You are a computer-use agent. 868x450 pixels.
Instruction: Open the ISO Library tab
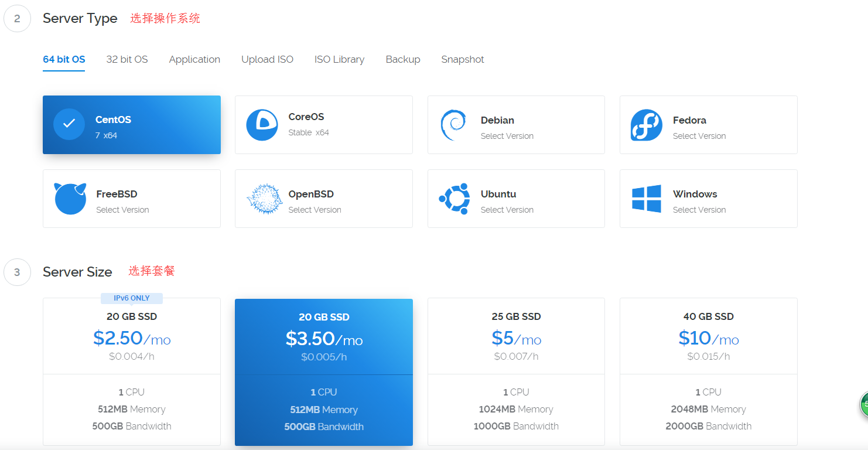339,59
